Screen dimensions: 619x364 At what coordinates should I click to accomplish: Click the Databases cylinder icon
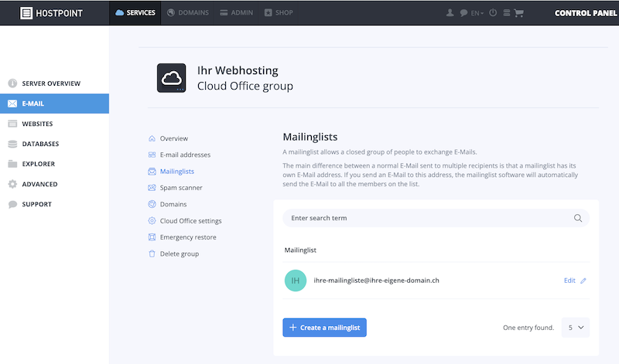[12, 144]
